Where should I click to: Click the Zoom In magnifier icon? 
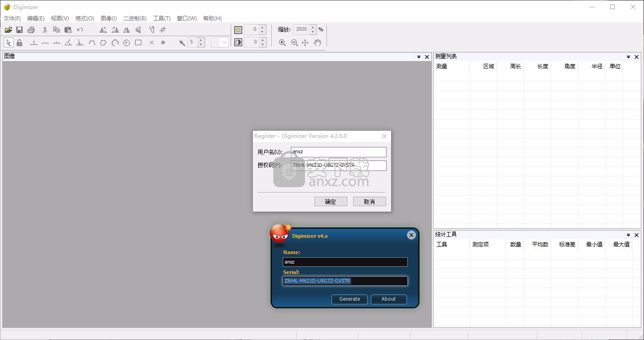point(282,42)
